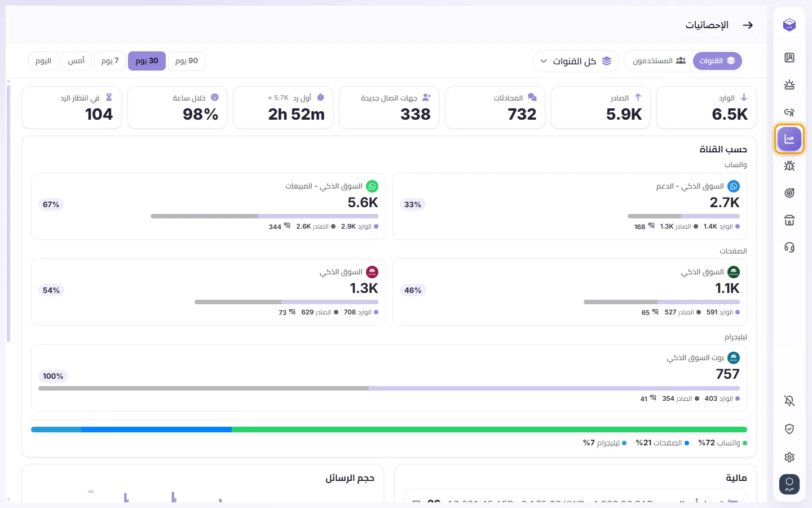Click the progress bar of السوق الذكي - الدعم
The image size is (812, 508).
click(x=683, y=216)
